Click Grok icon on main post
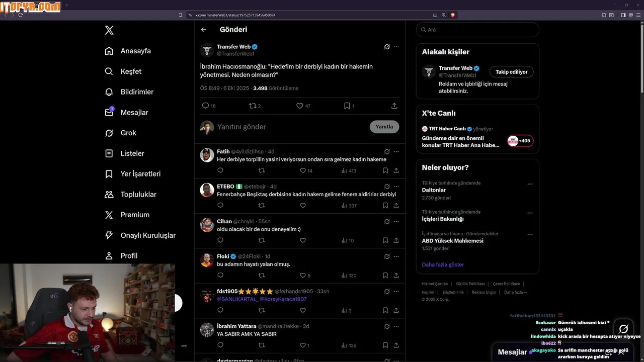Image resolution: width=644 pixels, height=362 pixels. pos(387,47)
